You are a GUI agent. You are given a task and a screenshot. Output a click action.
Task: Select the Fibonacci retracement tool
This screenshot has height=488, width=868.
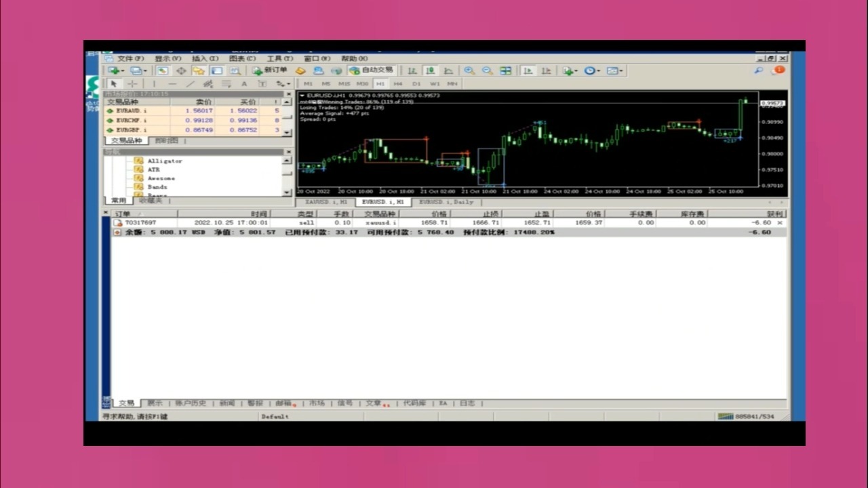tap(226, 84)
